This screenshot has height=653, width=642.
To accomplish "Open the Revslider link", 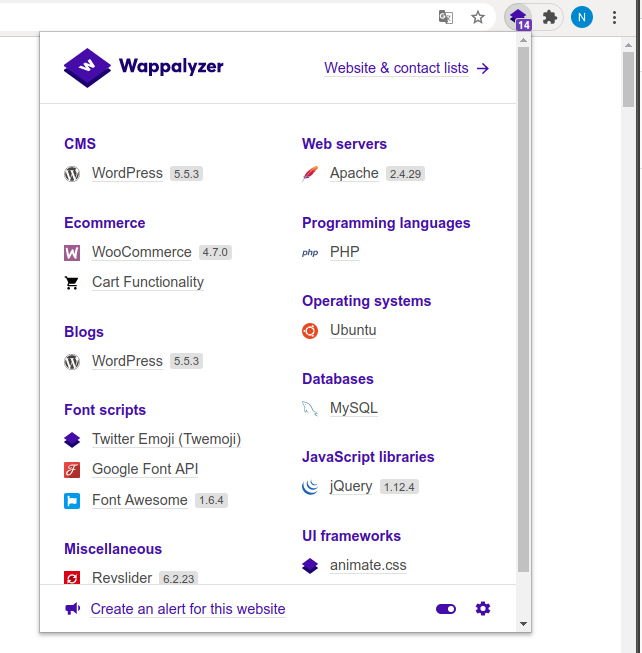I will [122, 578].
